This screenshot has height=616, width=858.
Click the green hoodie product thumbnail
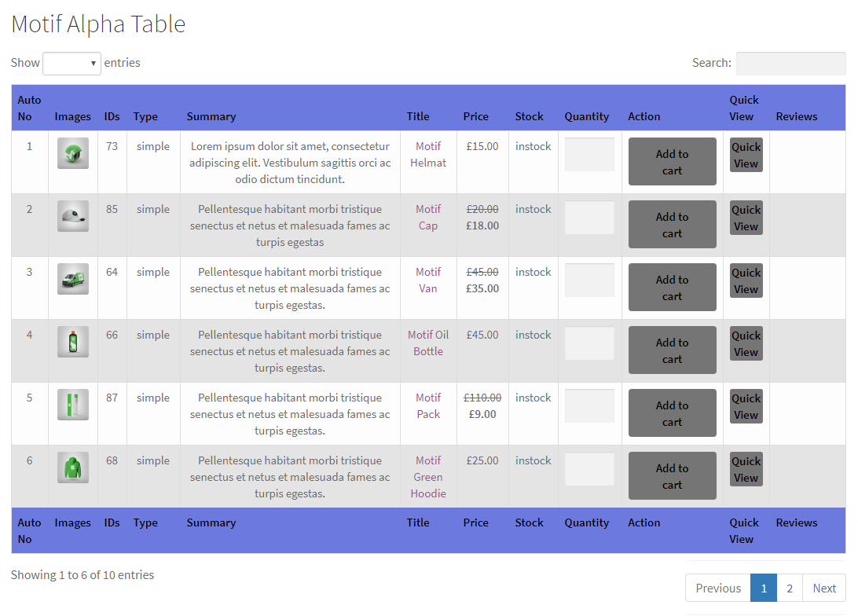(x=73, y=467)
